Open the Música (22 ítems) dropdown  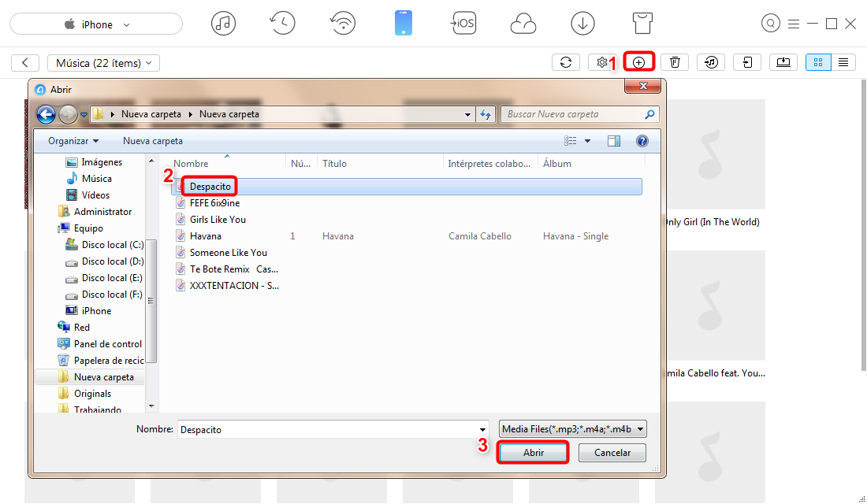[103, 63]
